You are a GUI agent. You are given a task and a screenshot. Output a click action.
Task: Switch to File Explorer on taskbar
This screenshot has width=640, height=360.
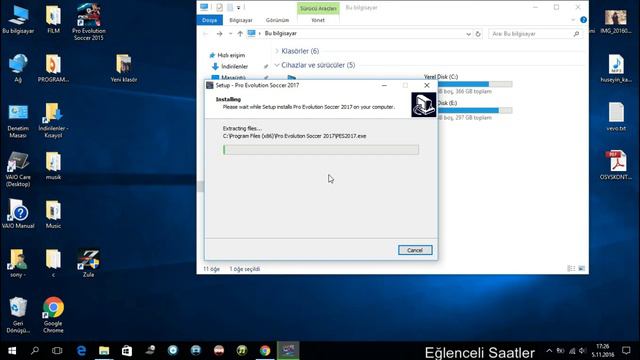tap(104, 351)
